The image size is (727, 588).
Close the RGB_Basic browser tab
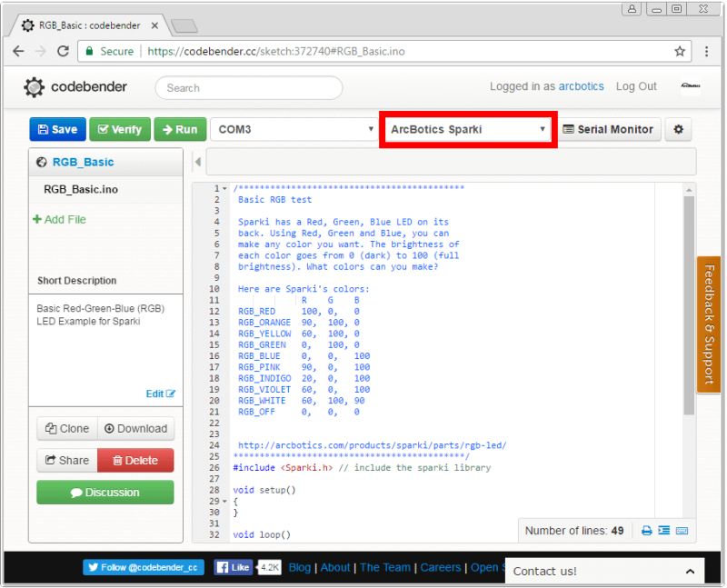(x=154, y=25)
